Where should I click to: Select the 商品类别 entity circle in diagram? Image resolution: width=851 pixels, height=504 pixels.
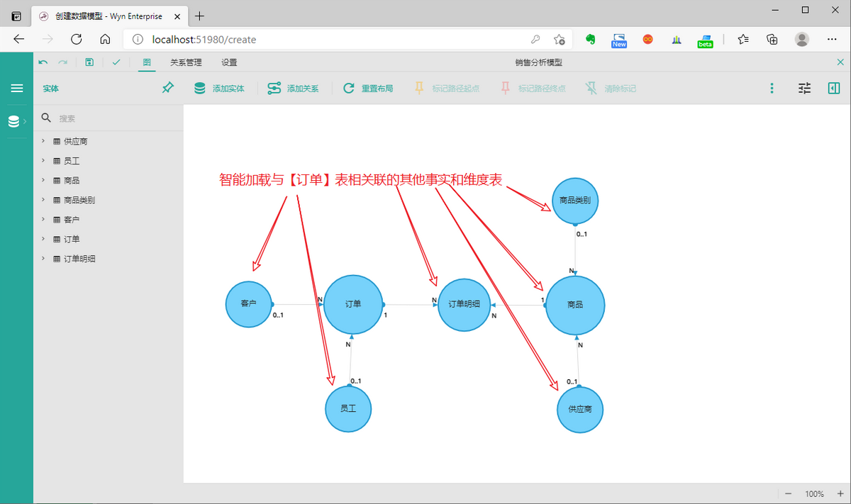click(x=575, y=201)
